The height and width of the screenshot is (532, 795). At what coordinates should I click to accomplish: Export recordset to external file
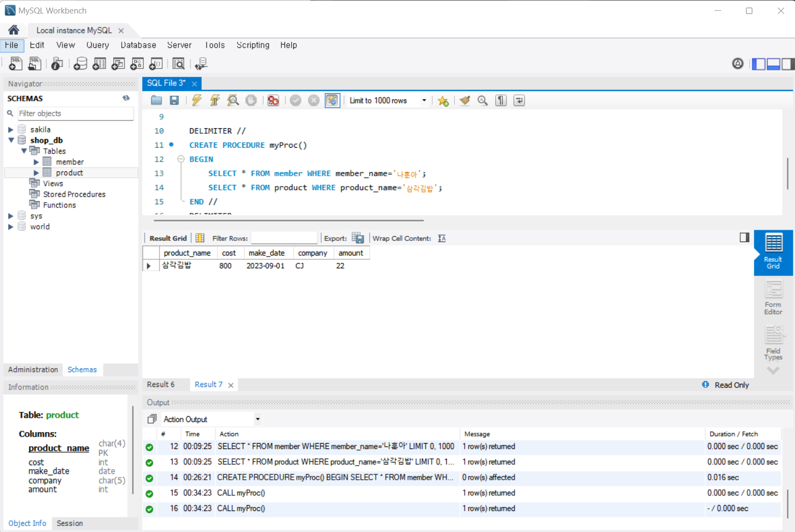coord(358,238)
